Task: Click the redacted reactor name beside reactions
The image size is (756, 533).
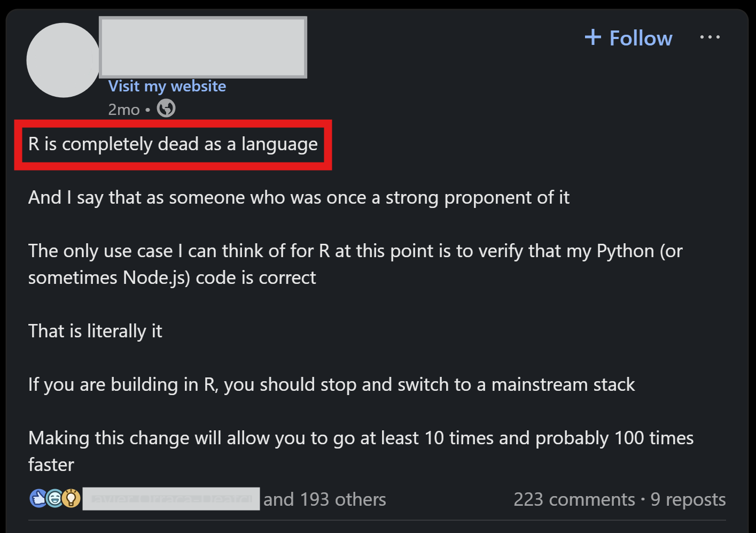Action: [x=171, y=499]
